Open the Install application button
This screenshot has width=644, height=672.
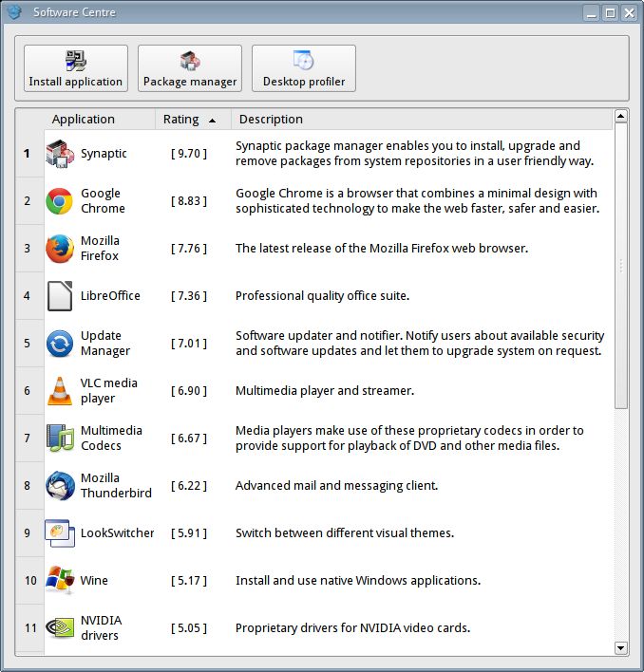(x=76, y=68)
